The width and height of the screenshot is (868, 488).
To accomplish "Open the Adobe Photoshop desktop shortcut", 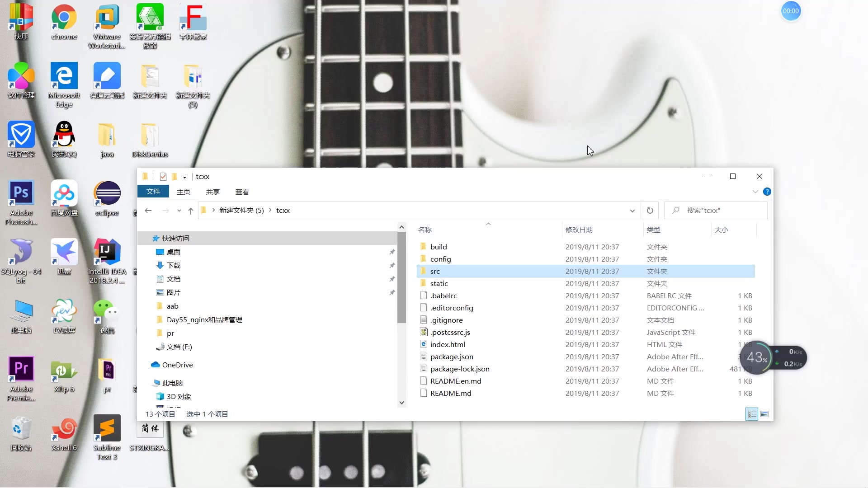I will click(x=21, y=202).
